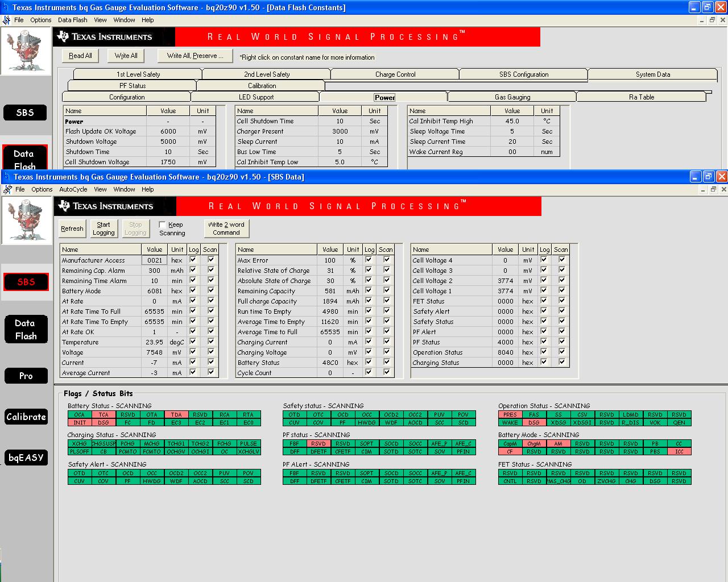
Task: Click Texas Instruments logo in Data Flash Constants window
Action: pos(105,36)
